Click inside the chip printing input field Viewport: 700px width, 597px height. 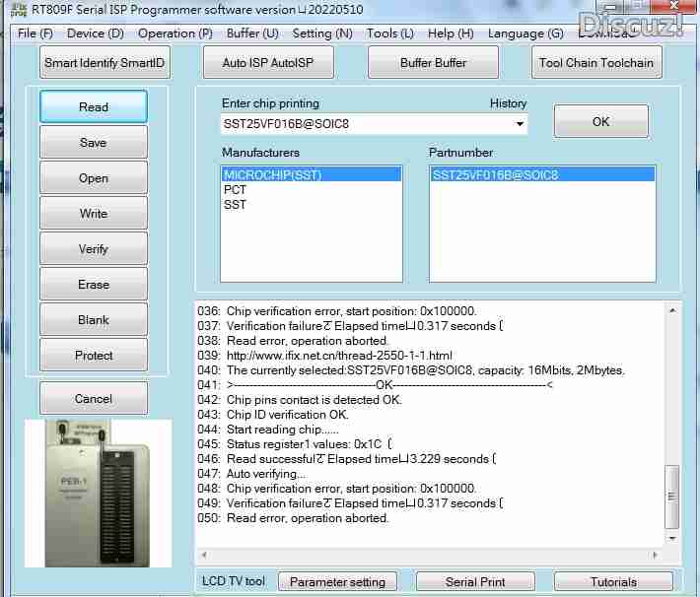[365, 125]
